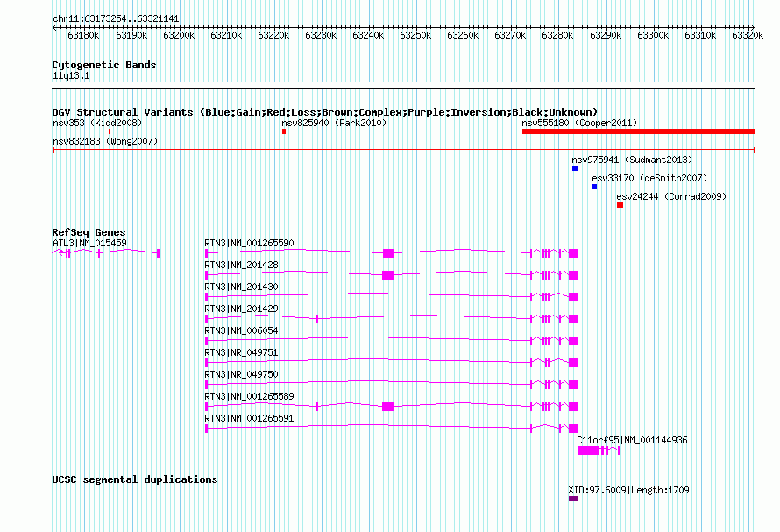Image resolution: width=780 pixels, height=532 pixels.
Task: Open the C11orf95|NM_001144936 gene label
Action: tap(632, 440)
